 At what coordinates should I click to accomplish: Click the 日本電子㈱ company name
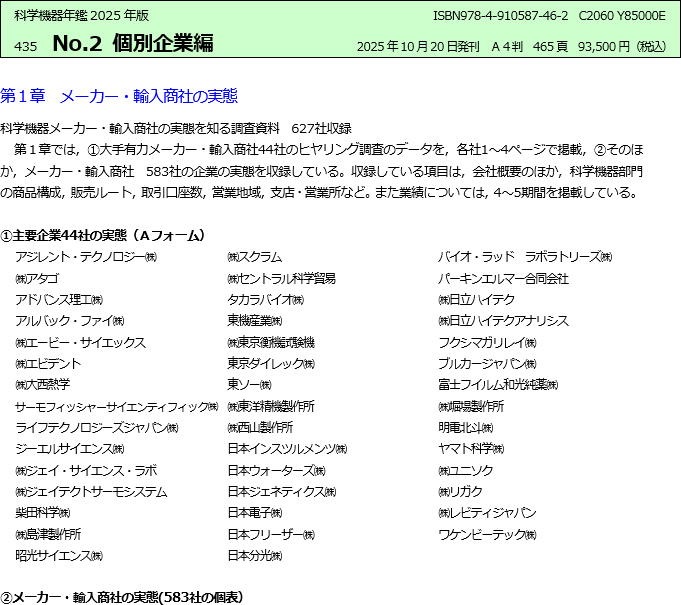[x=254, y=513]
